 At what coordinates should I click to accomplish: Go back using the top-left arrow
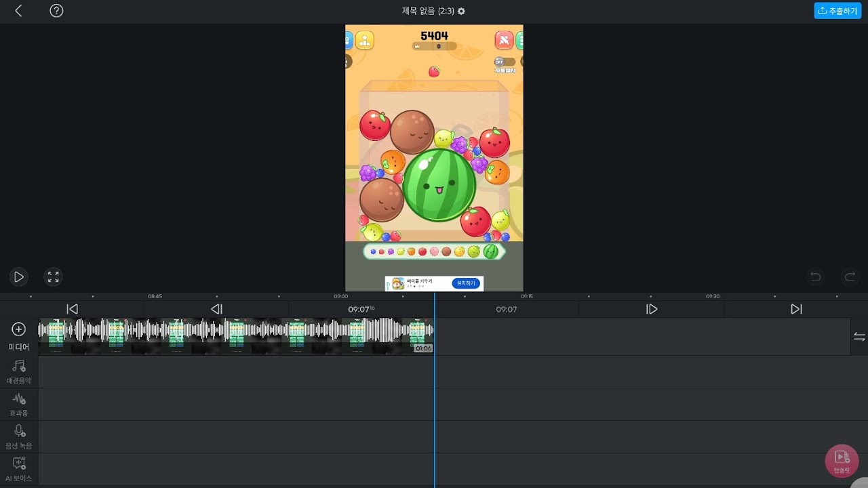point(18,11)
